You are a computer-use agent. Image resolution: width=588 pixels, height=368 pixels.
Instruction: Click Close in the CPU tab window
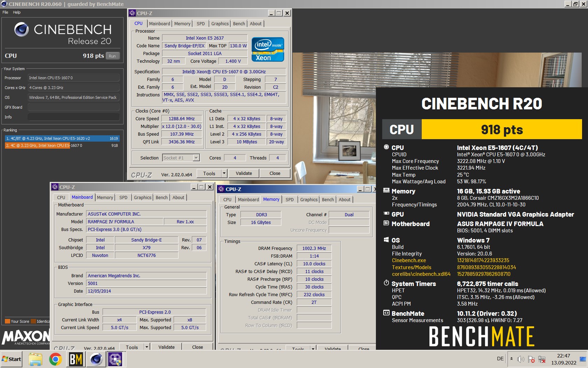275,173
